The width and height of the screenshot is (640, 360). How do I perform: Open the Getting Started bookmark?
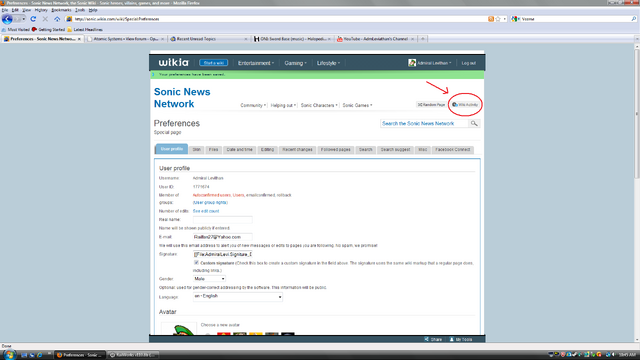click(49, 29)
